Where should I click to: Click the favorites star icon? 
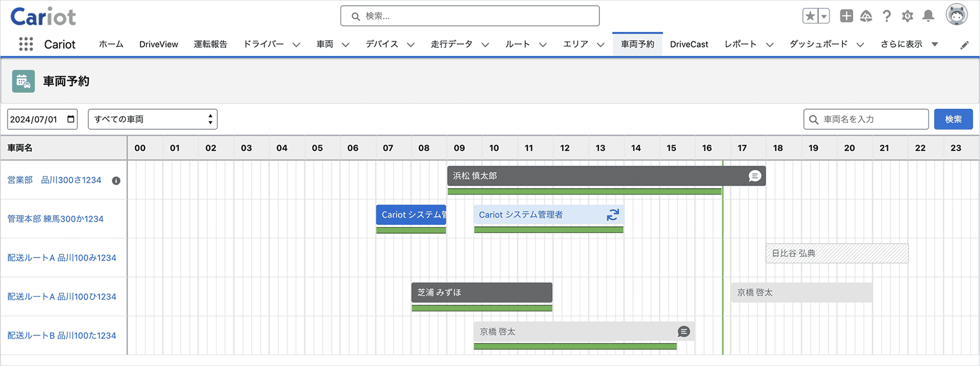(x=810, y=16)
